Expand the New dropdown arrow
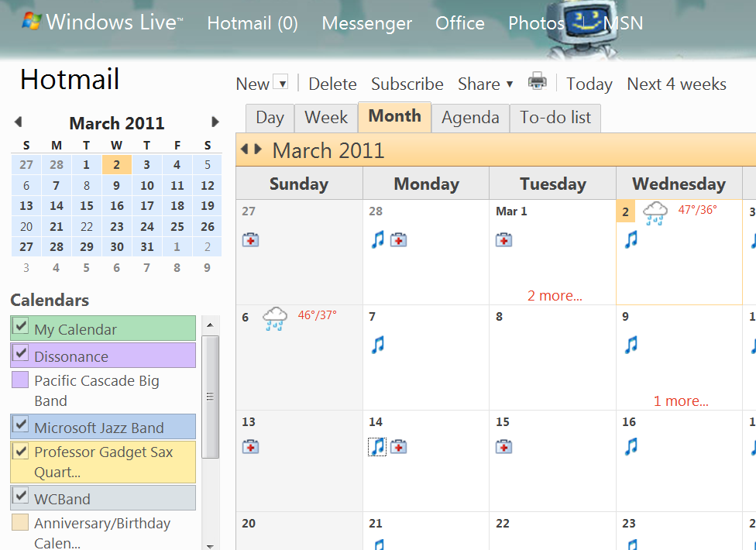This screenshot has height=550, width=756. pos(281,83)
